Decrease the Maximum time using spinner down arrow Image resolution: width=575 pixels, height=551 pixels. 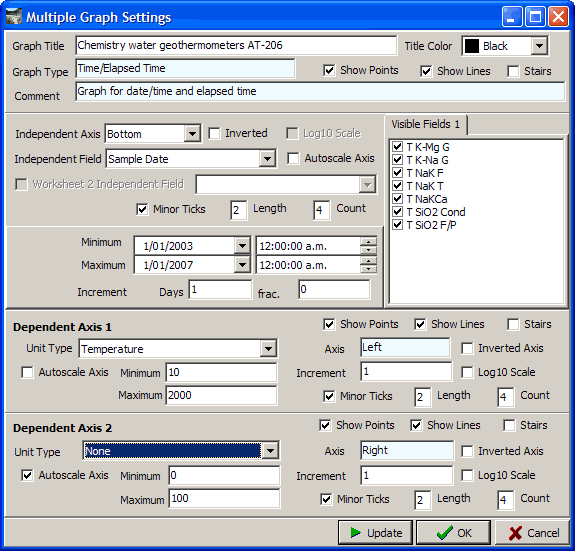(x=368, y=269)
